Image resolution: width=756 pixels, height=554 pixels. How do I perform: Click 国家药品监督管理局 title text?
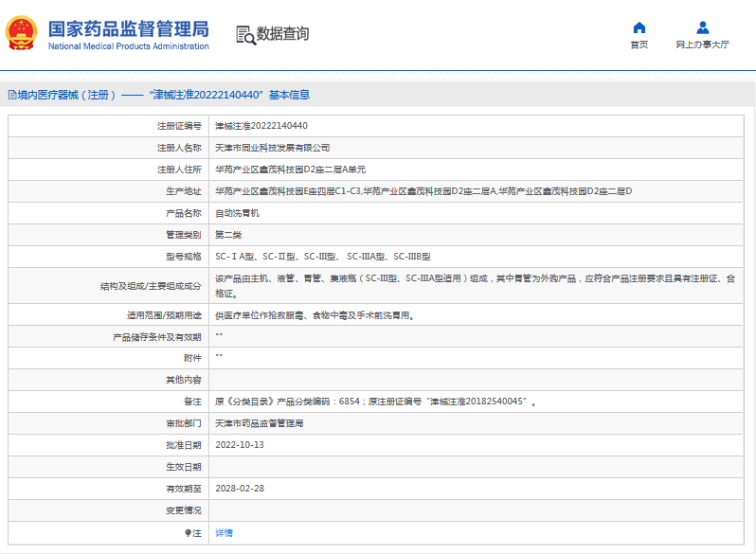pos(128,29)
